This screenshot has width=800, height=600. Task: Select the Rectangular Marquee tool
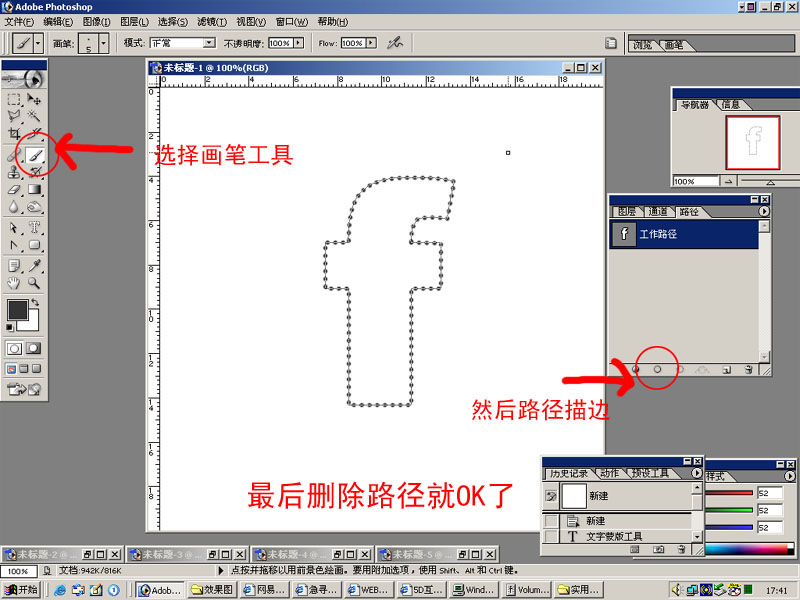click(14, 99)
